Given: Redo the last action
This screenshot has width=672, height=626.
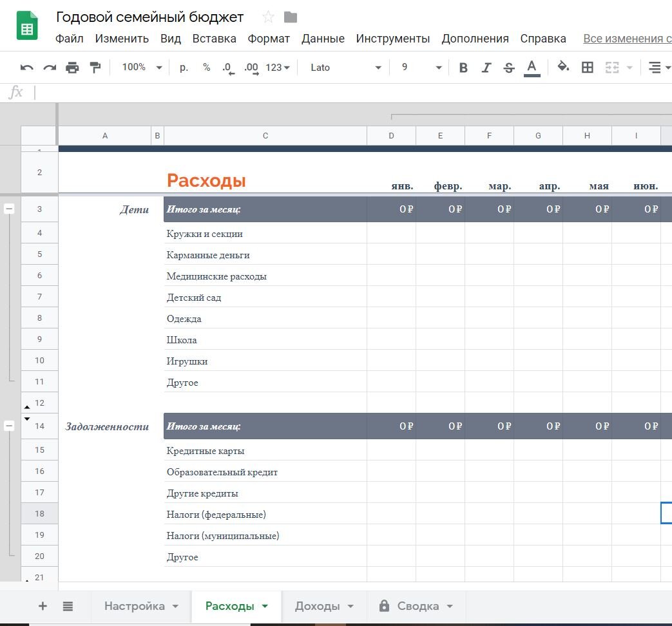Looking at the screenshot, I should [x=50, y=68].
